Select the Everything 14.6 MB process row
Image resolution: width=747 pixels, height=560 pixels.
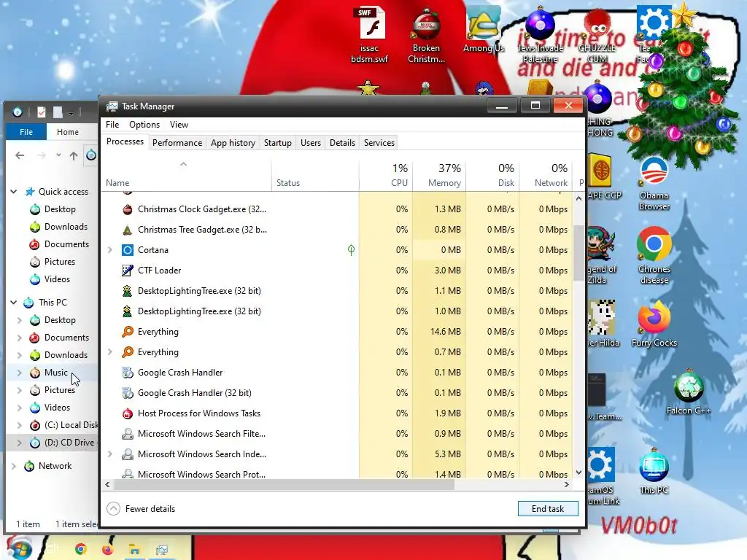click(x=337, y=332)
